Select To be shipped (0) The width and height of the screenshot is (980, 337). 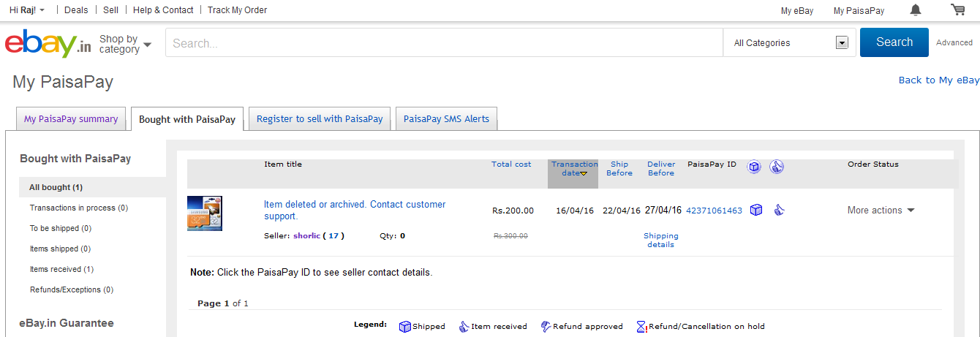tap(61, 229)
